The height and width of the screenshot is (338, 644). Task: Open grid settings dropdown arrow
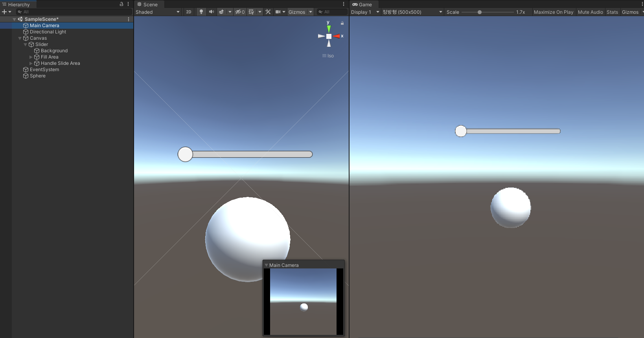point(260,12)
